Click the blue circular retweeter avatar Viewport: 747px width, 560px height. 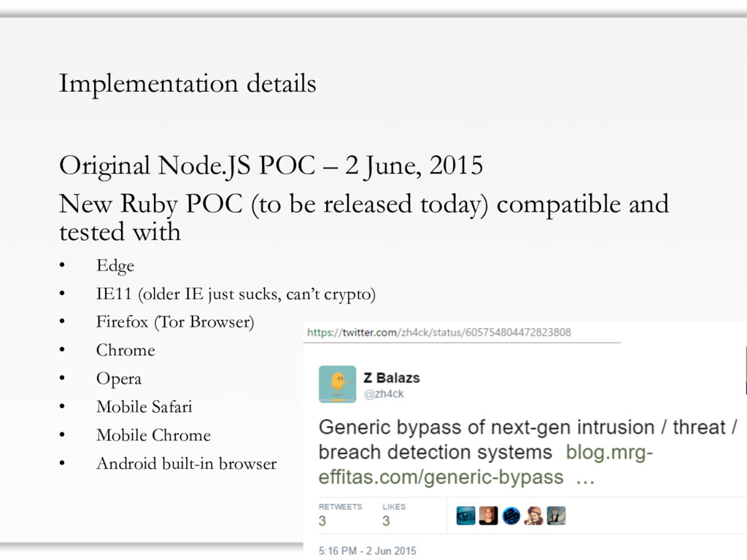coord(511,516)
